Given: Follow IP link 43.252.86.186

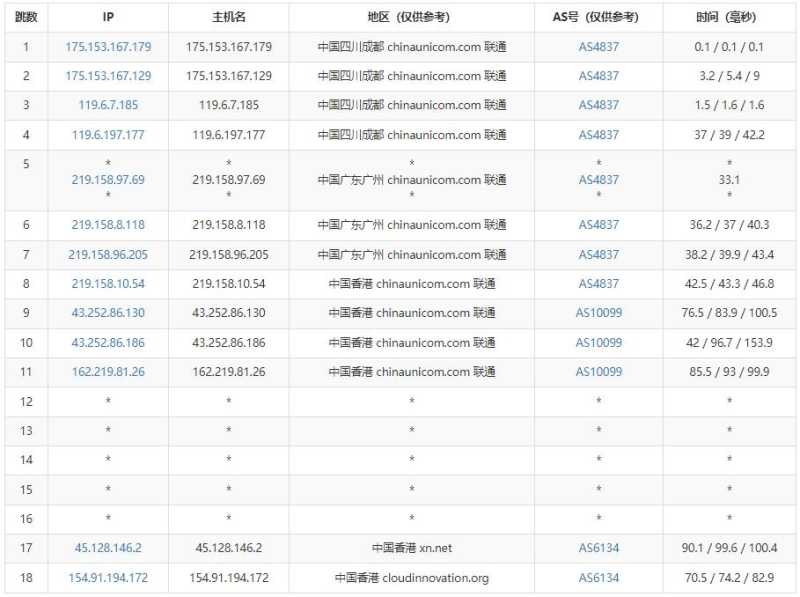Looking at the screenshot, I should click(108, 343).
